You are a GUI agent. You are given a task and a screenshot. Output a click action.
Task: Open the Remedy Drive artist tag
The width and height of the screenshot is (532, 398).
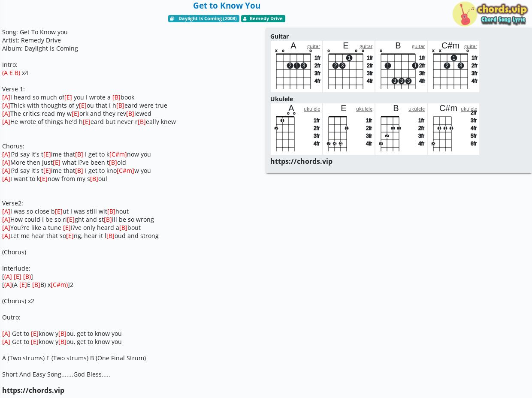tap(263, 18)
